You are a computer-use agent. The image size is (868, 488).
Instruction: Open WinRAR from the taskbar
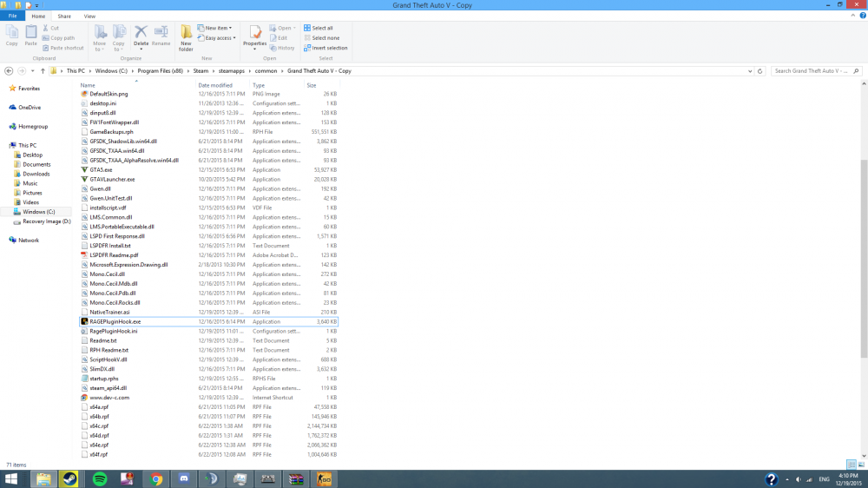296,479
